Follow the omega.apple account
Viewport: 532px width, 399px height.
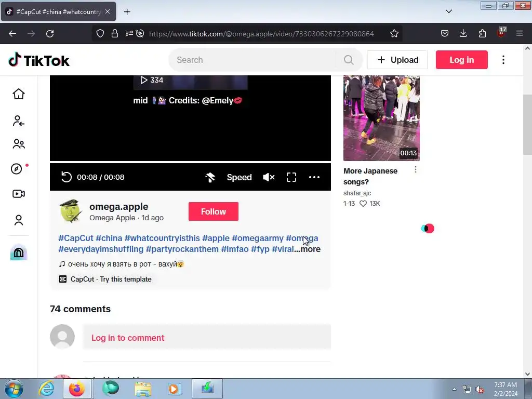(x=214, y=211)
